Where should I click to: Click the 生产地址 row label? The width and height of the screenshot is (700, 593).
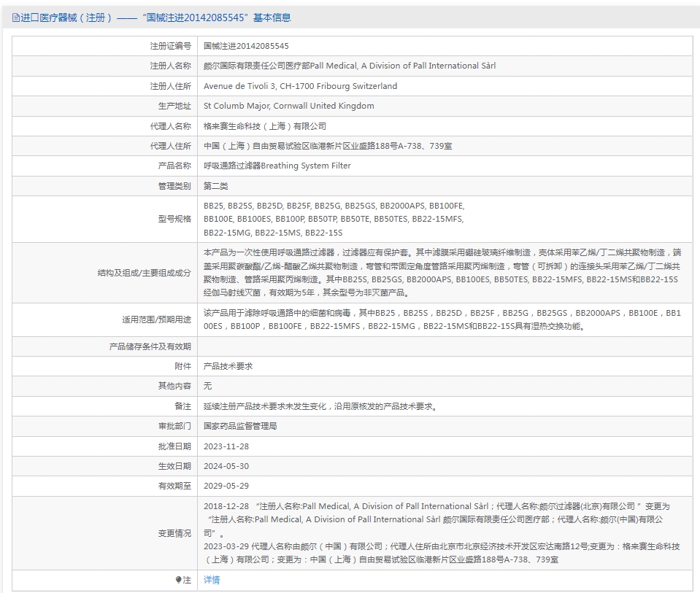coord(174,106)
